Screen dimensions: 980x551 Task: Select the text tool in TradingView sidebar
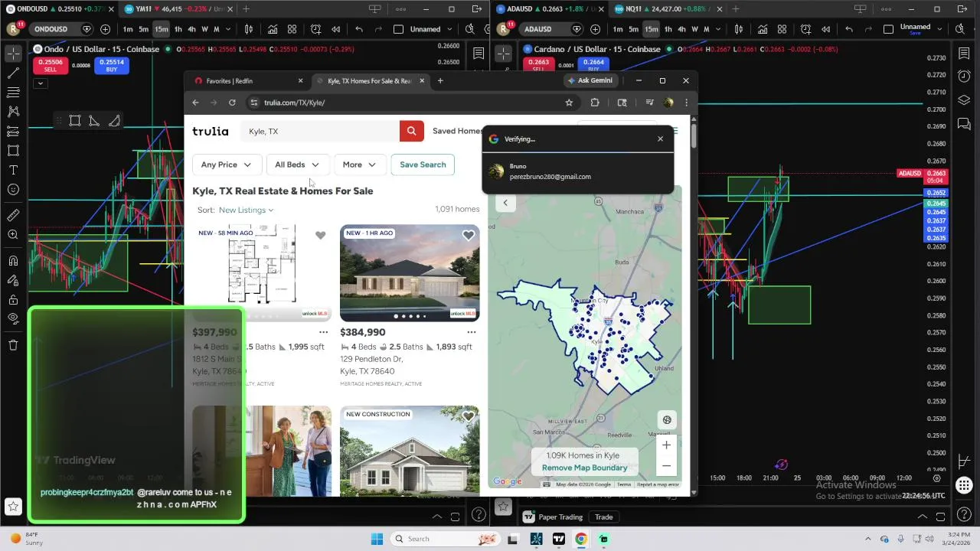(x=13, y=170)
